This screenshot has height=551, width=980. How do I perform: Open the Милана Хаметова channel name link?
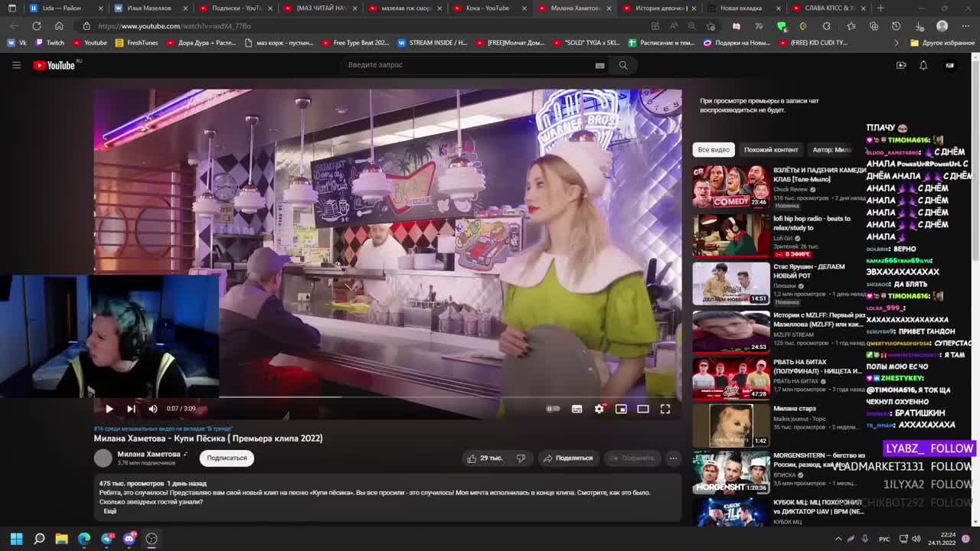[149, 454]
